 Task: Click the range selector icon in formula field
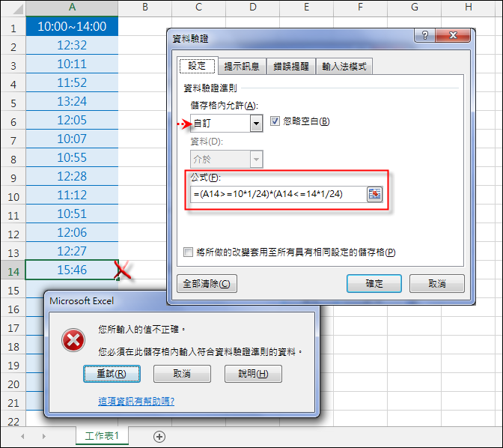coord(374,194)
